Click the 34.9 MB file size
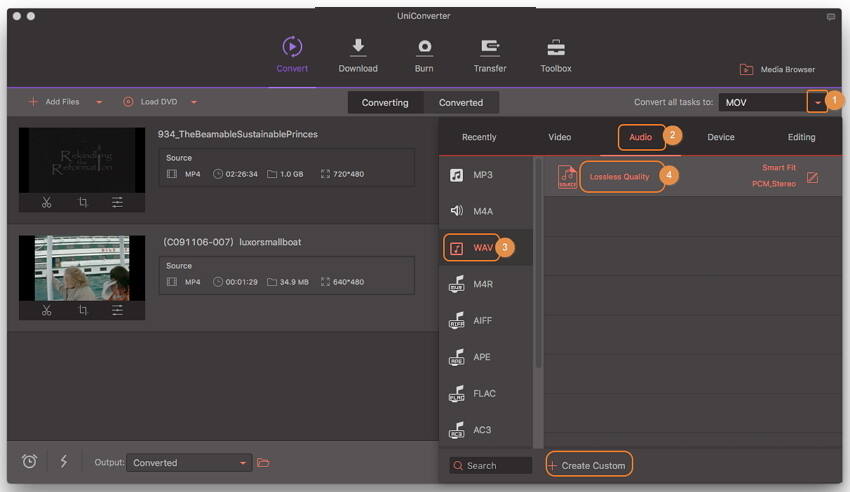Image resolution: width=850 pixels, height=492 pixels. [294, 282]
